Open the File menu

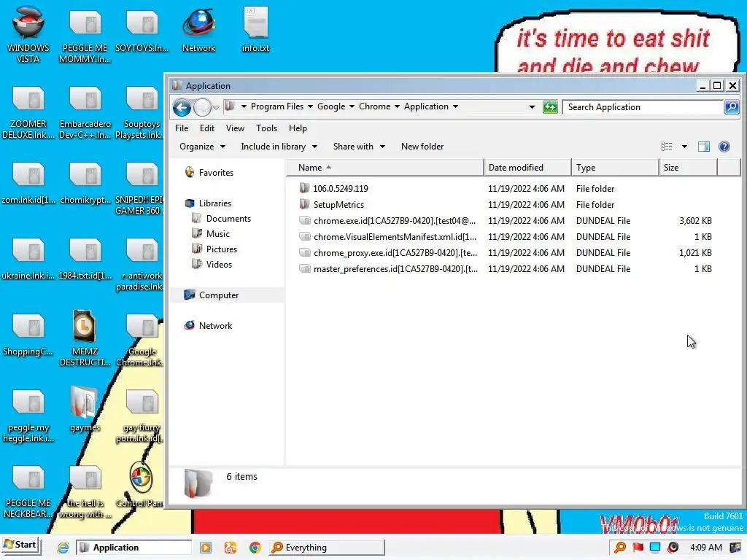tap(182, 128)
